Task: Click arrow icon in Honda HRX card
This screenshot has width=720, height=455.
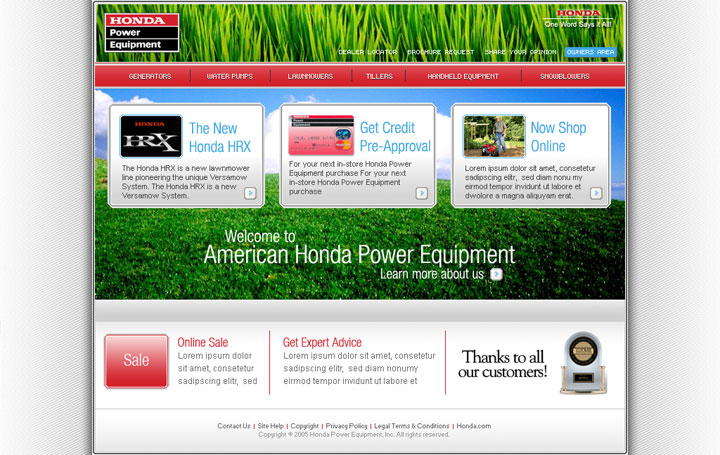Action: tap(250, 193)
